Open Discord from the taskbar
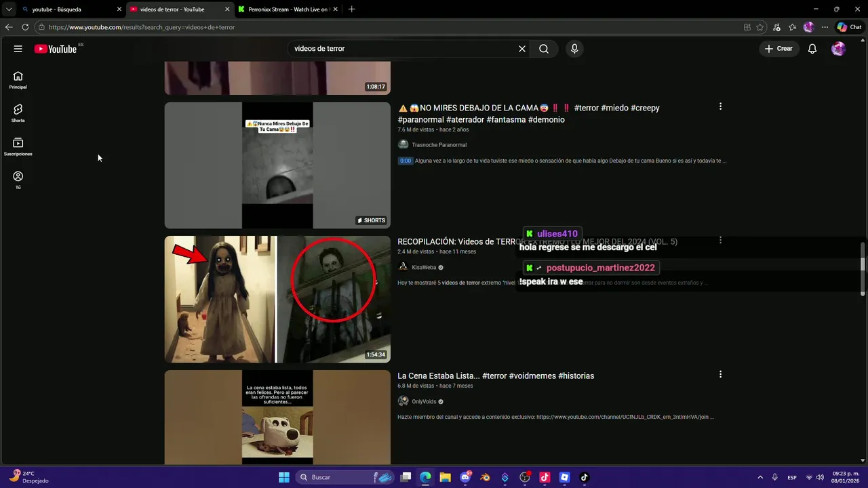The height and width of the screenshot is (488, 868). [x=465, y=477]
